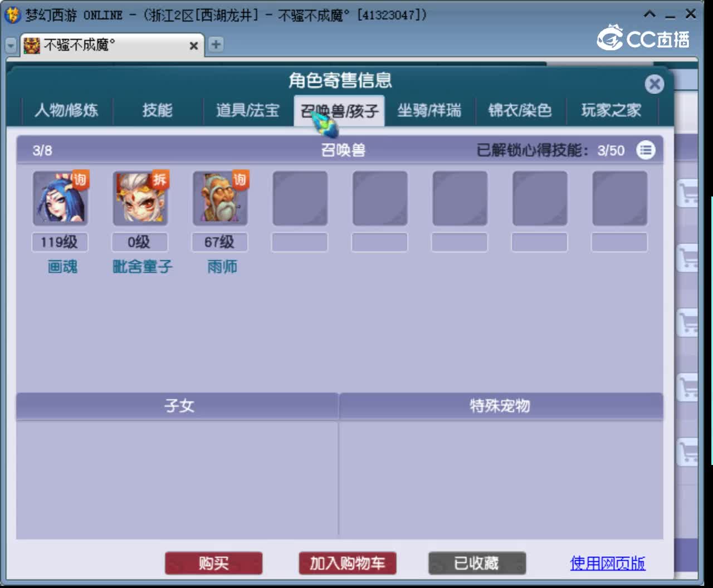Click the 119级 level label
The height and width of the screenshot is (588, 713).
tap(60, 242)
